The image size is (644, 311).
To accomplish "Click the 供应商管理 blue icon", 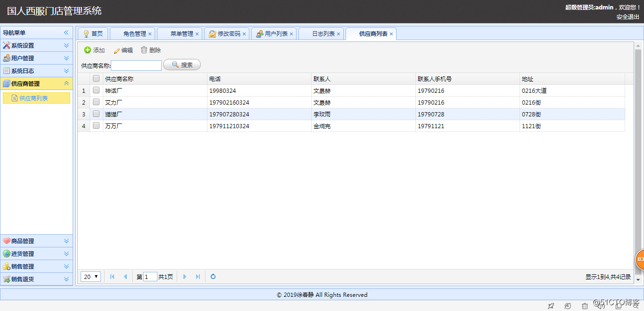I will [x=7, y=84].
